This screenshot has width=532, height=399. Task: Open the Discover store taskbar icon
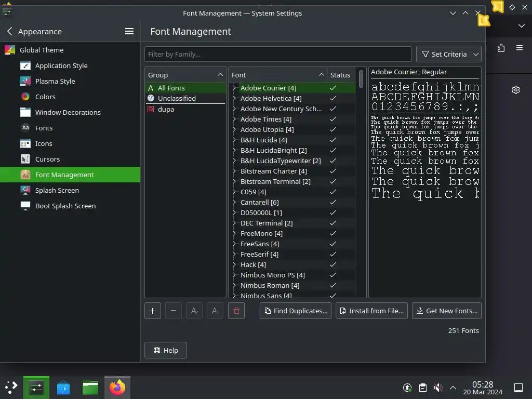coord(63,388)
